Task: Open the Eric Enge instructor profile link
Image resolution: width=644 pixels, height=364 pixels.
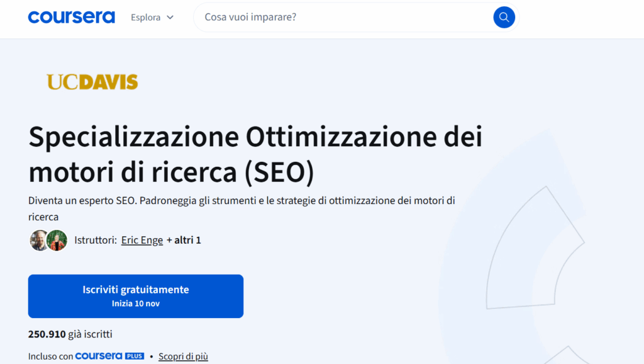Action: (x=142, y=240)
